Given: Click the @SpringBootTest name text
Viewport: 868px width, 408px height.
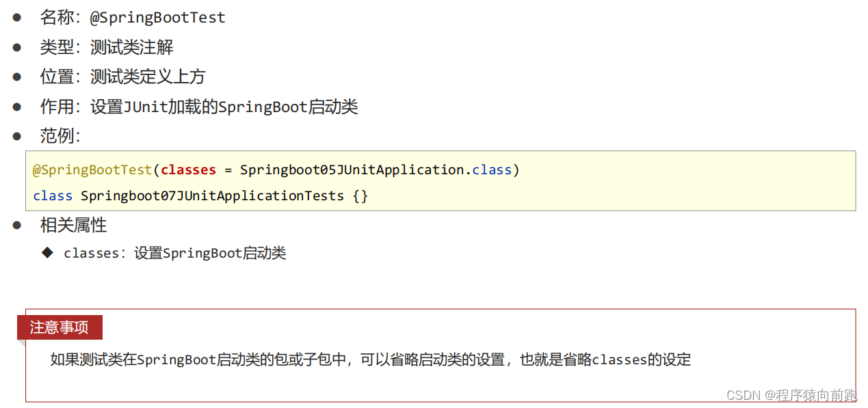Looking at the screenshot, I should tap(158, 18).
